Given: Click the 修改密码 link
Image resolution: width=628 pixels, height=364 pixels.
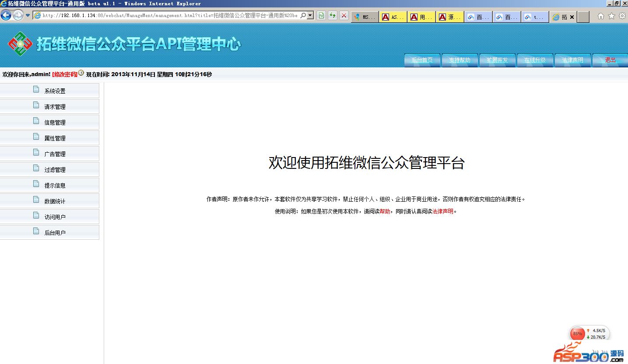Looking at the screenshot, I should click(x=65, y=74).
